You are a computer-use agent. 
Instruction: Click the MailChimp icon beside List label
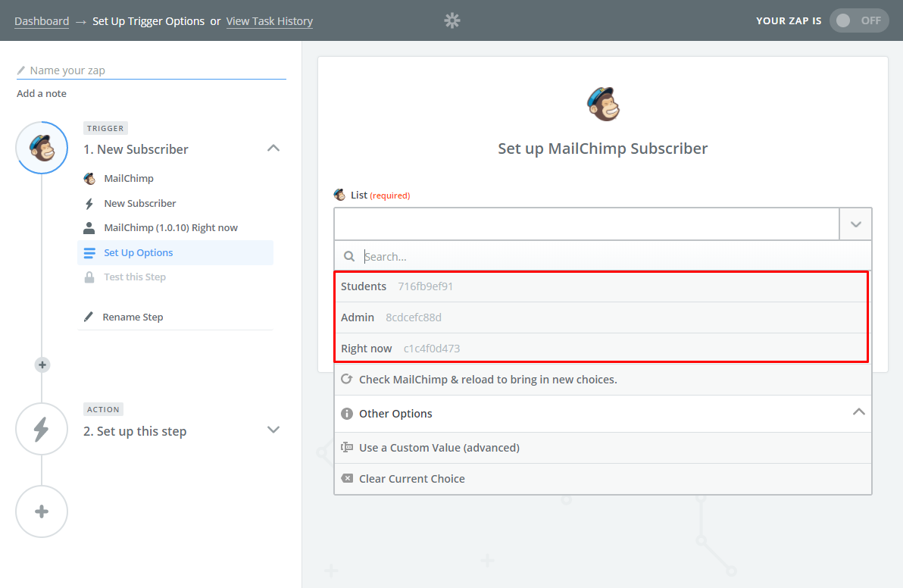click(340, 195)
